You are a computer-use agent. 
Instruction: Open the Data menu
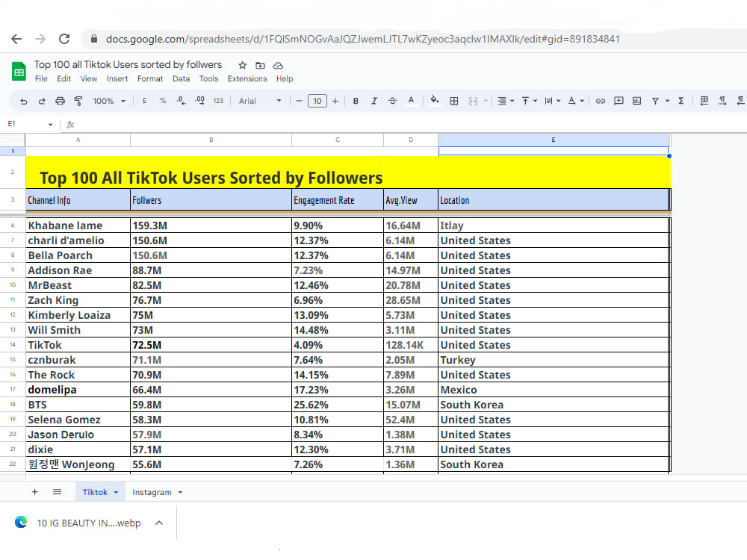click(x=181, y=78)
